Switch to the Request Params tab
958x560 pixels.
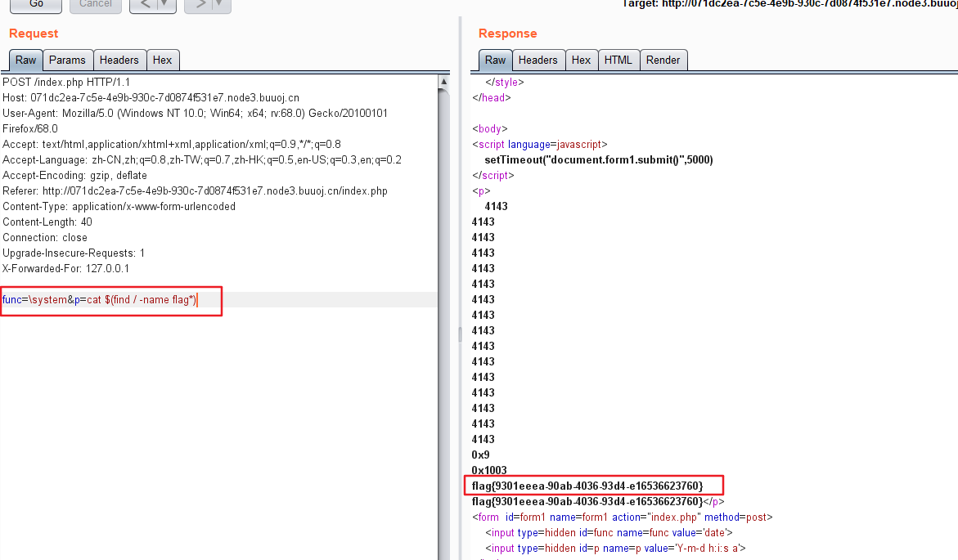[67, 60]
